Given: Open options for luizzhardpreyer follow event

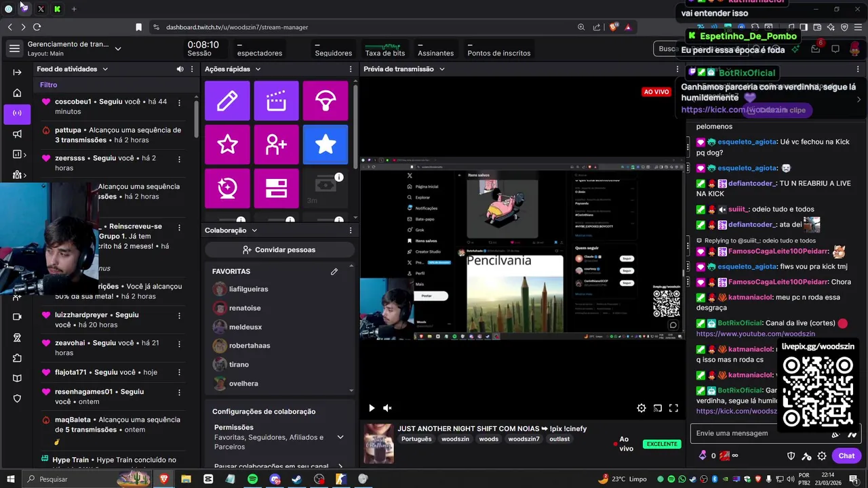Looking at the screenshot, I should click(179, 315).
